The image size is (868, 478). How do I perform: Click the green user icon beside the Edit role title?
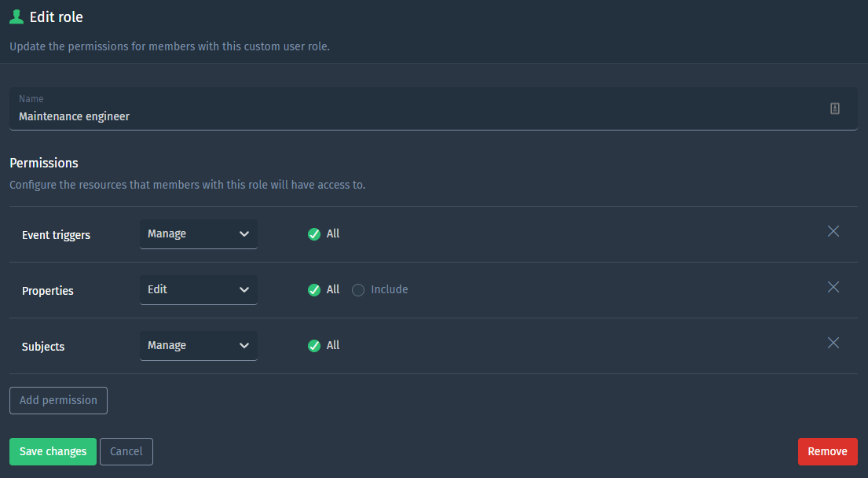16,17
